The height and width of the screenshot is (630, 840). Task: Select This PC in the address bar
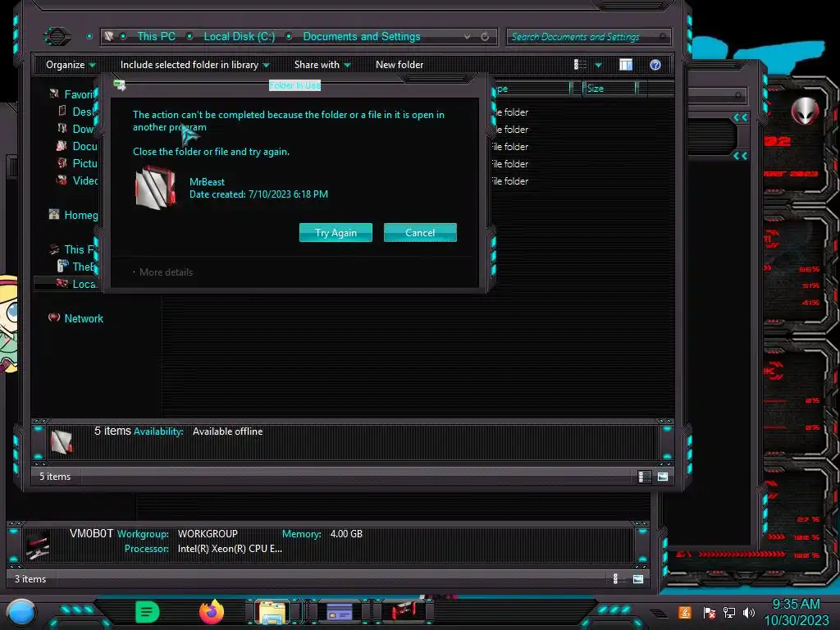pos(156,36)
